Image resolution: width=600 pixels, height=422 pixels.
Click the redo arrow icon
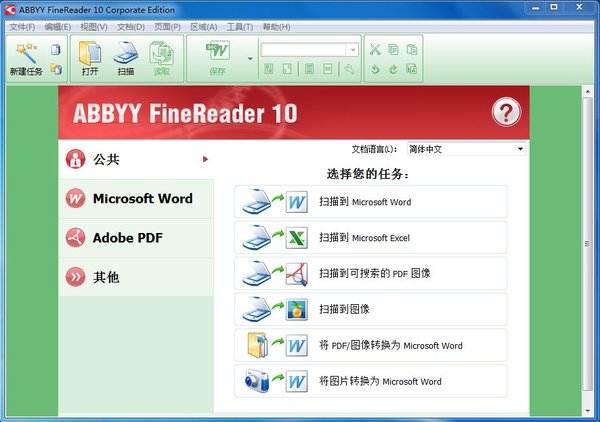click(x=393, y=69)
